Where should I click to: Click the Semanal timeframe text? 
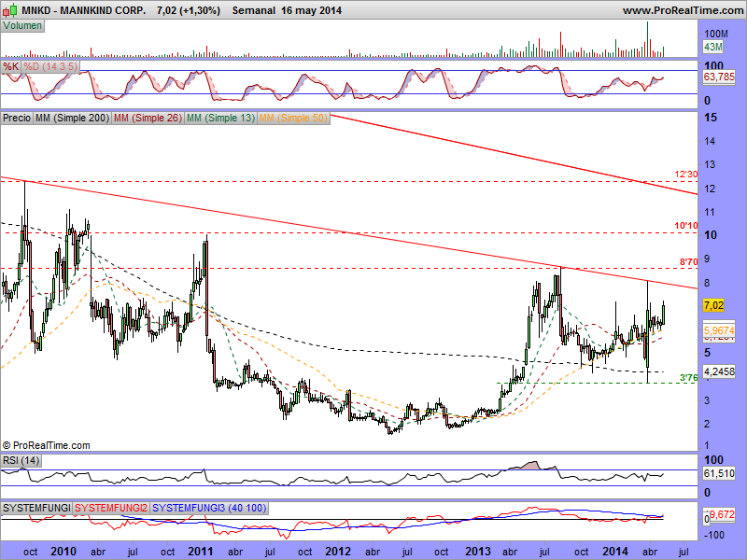coord(253,10)
